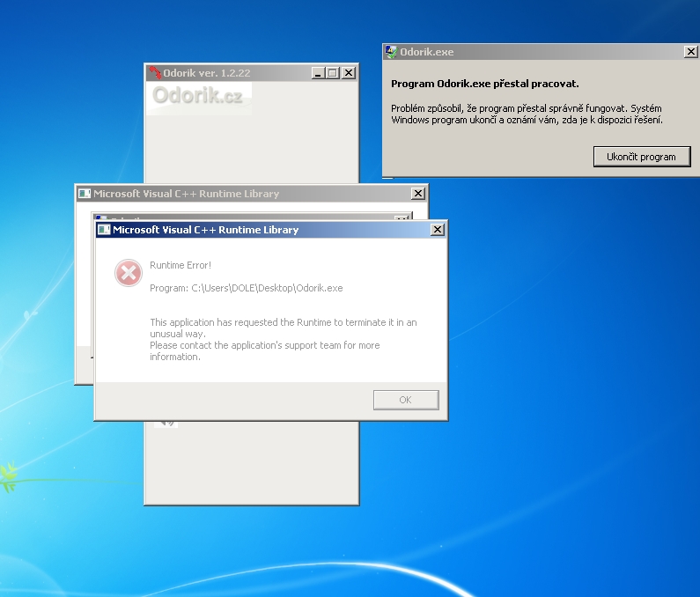
Task: Click the front Runtime Library title bar icon
Action: coord(104,230)
